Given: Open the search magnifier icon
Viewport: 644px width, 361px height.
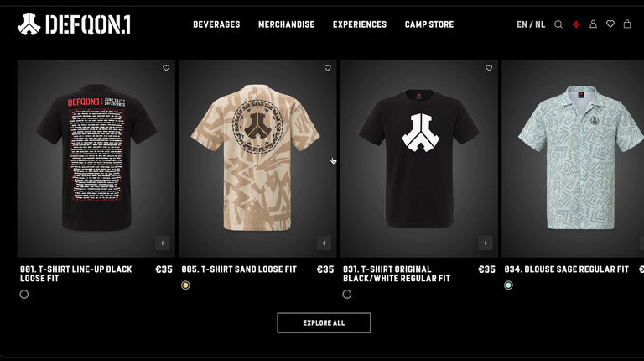Looking at the screenshot, I should click(x=558, y=24).
